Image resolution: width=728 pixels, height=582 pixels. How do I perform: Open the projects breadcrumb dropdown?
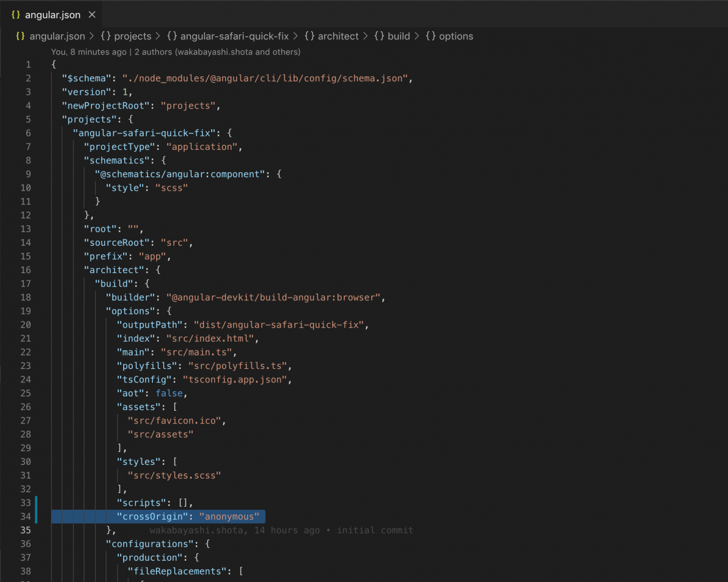point(133,36)
